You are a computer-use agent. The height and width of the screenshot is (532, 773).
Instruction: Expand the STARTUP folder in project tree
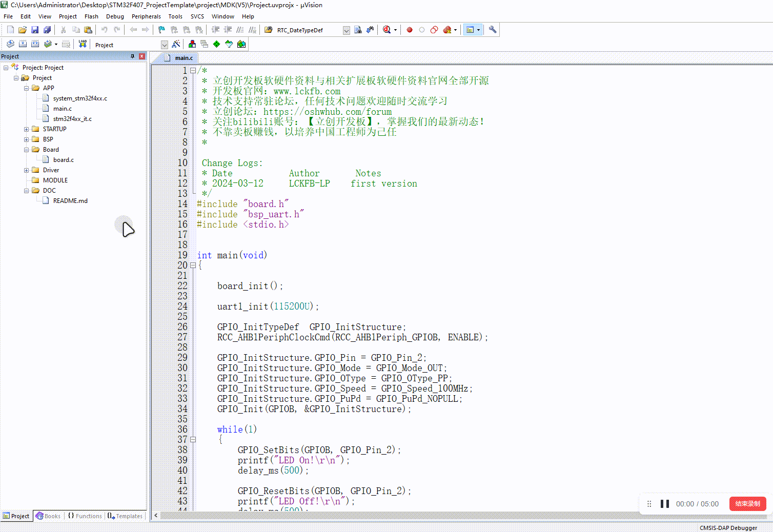click(26, 129)
